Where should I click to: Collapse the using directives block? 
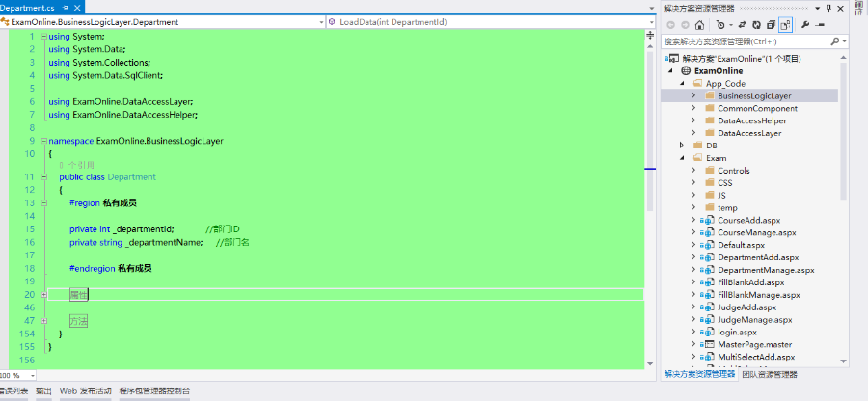pyautogui.click(x=44, y=37)
